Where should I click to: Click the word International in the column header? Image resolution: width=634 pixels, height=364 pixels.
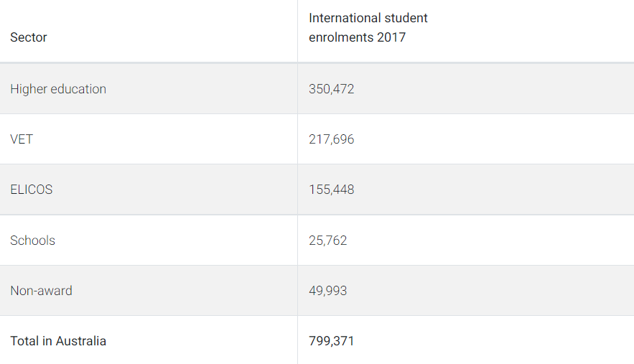[x=344, y=18]
